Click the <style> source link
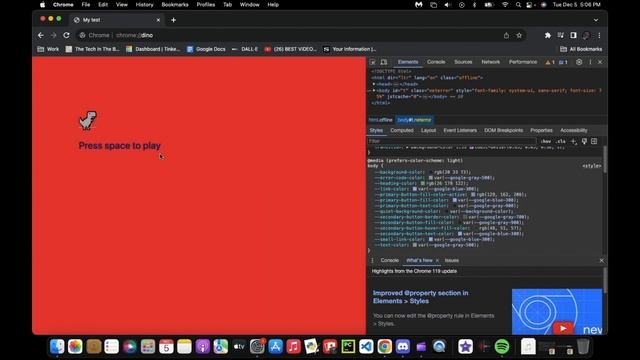 point(591,166)
